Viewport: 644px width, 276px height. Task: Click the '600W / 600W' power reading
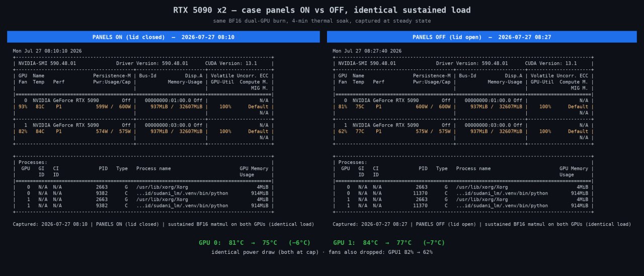(434, 107)
